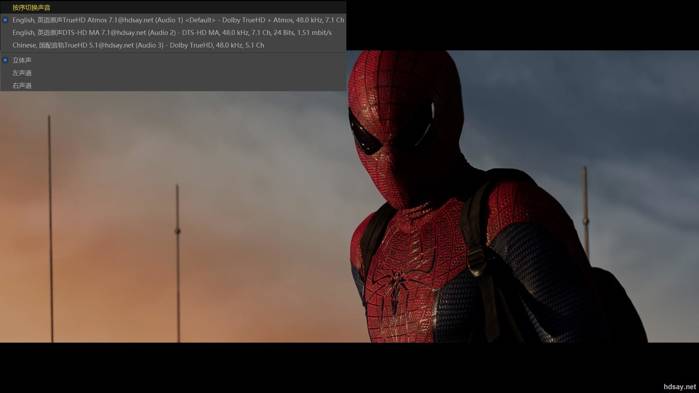This screenshot has height=393, width=699.
Task: Click blue radio dot beside Audio 1
Action: pyautogui.click(x=5, y=20)
